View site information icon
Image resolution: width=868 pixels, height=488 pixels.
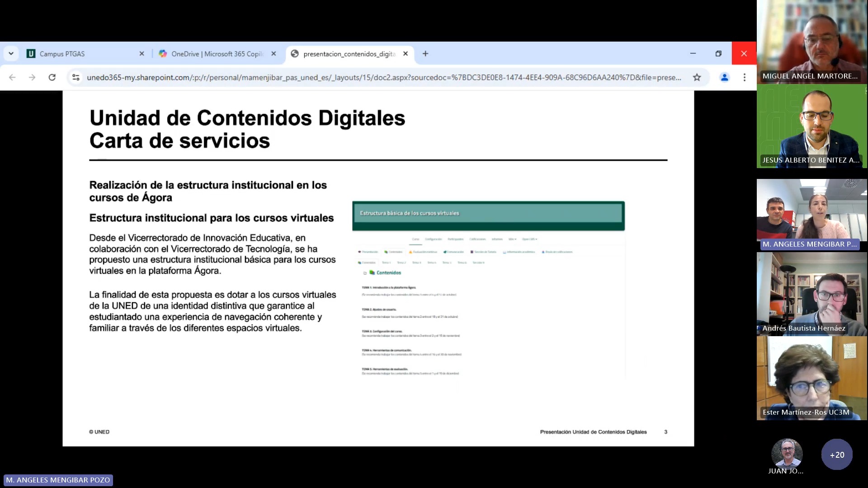coord(76,77)
